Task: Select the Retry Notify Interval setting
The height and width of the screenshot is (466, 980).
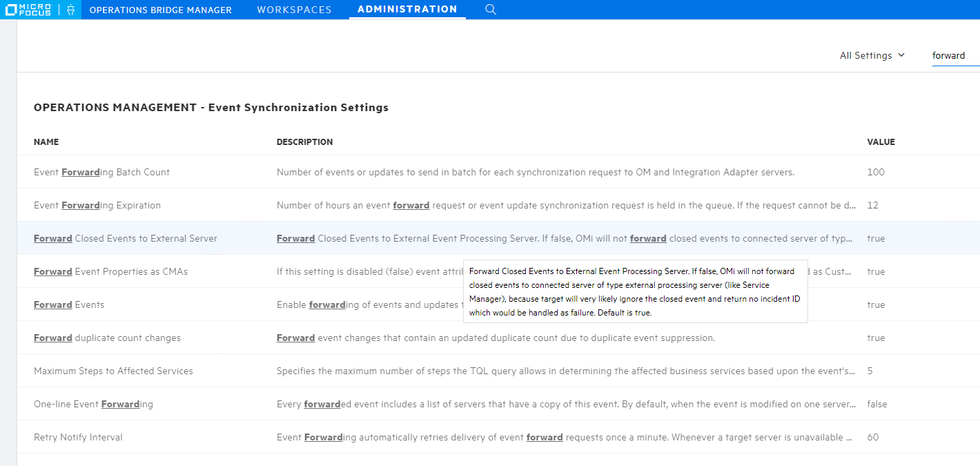Action: point(78,437)
